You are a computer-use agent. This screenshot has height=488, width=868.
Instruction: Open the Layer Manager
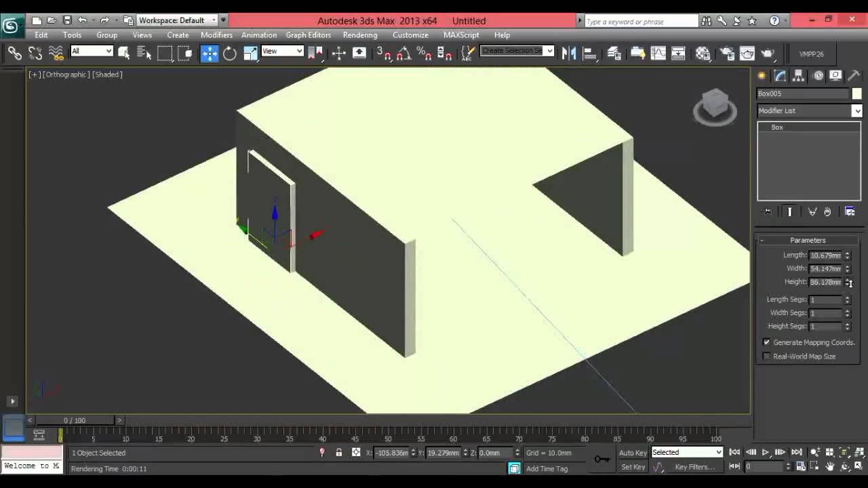click(614, 53)
